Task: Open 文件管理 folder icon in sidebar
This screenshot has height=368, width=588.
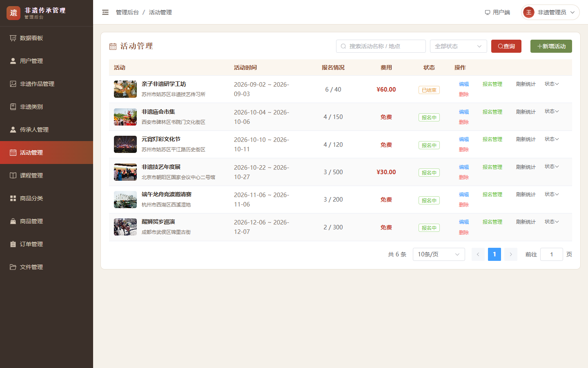Action: point(13,267)
